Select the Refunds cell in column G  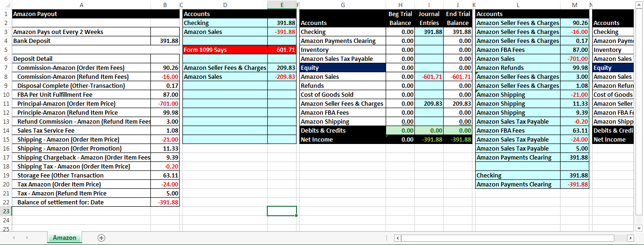point(343,85)
